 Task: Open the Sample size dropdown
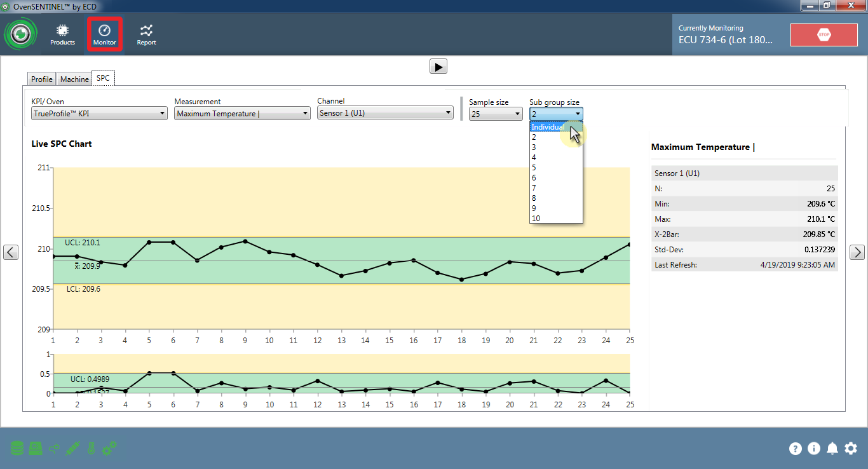[x=496, y=114]
